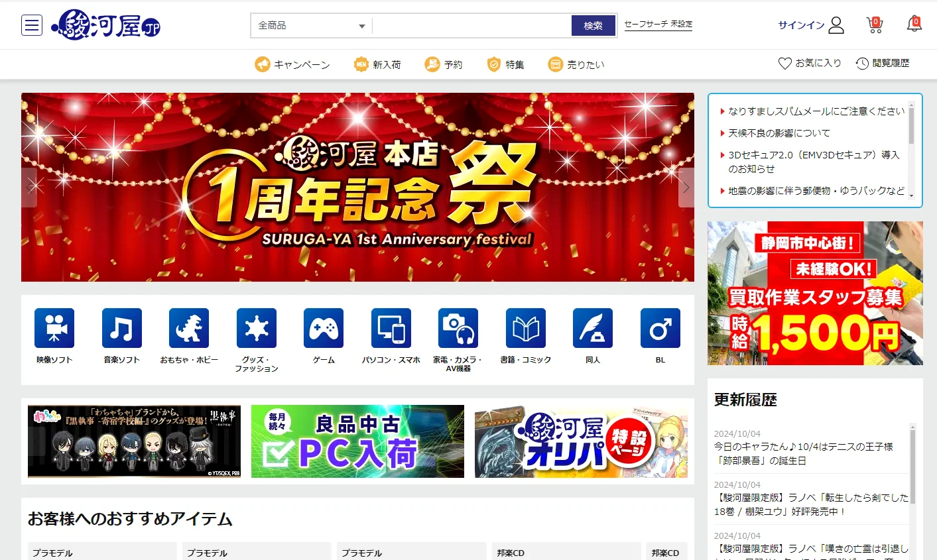Click the reservation icon
This screenshot has width=937, height=560.
[x=432, y=64]
